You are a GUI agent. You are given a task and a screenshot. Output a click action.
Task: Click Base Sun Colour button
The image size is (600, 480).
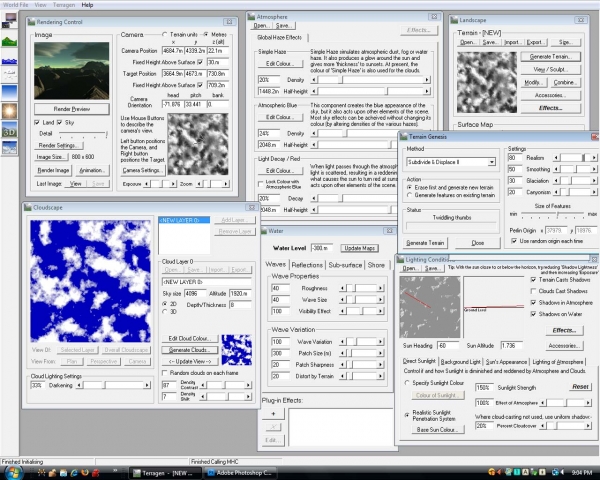click(438, 430)
